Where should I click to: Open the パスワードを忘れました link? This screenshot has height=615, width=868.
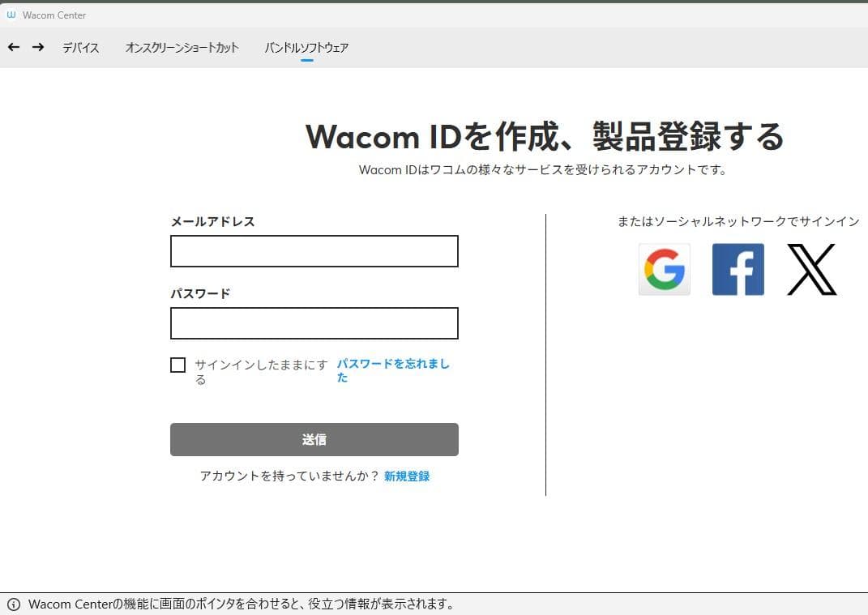click(x=394, y=369)
